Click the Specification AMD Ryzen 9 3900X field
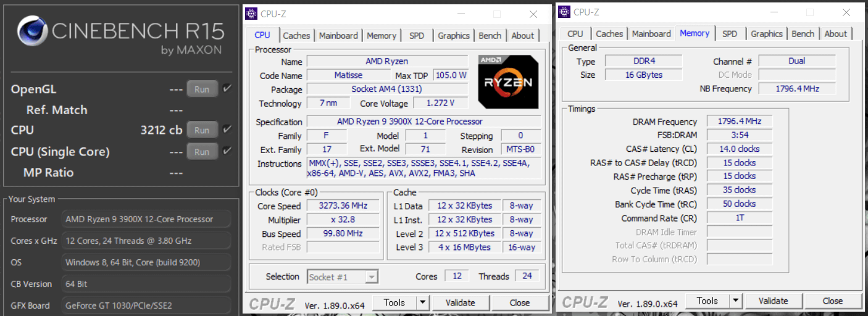This screenshot has width=868, height=316. pos(424,122)
